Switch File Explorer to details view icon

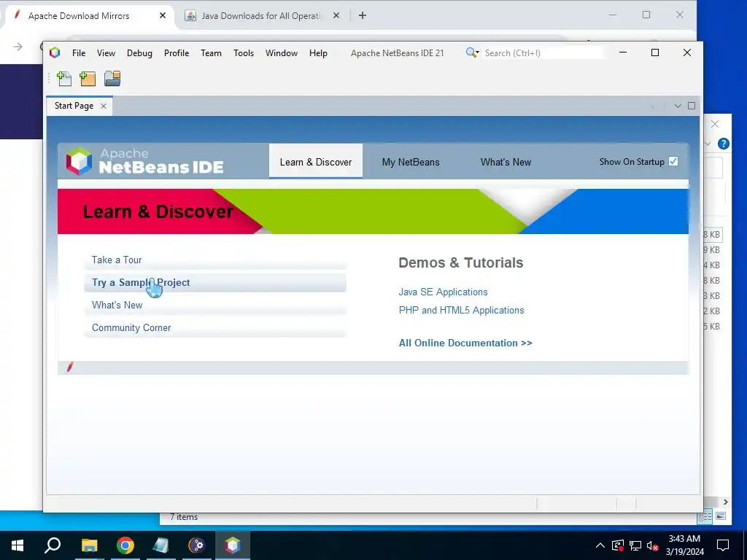pyautogui.click(x=705, y=516)
